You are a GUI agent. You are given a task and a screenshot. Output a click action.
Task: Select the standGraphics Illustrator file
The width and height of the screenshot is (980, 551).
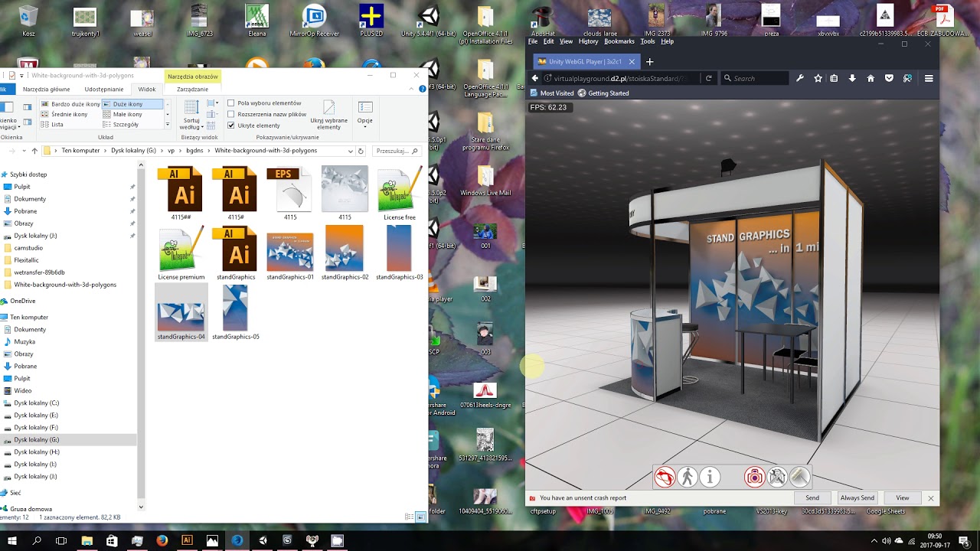point(236,253)
